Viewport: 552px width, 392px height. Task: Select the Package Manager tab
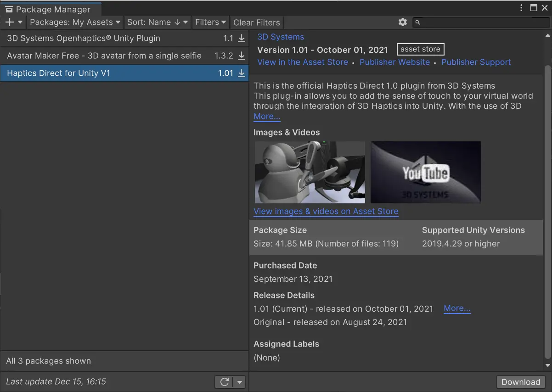coord(51,9)
